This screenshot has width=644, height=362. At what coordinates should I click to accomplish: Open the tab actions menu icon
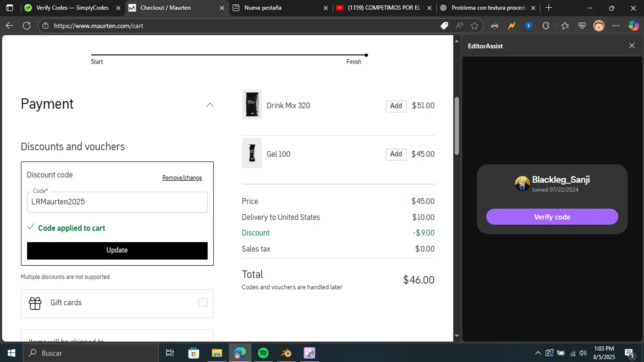[9, 8]
